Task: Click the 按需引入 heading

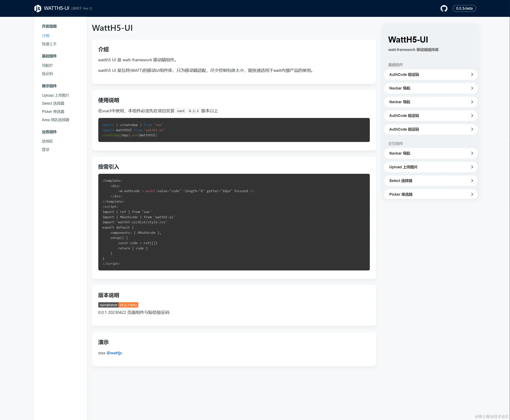Action: [109, 167]
